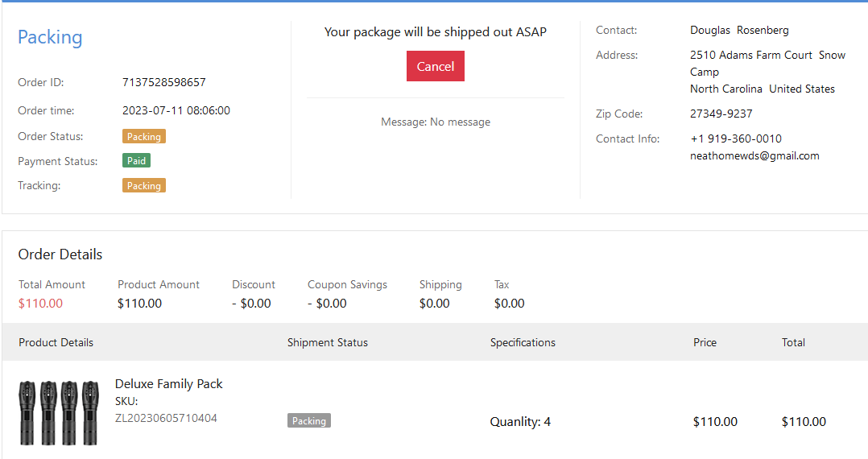The width and height of the screenshot is (868, 459).
Task: Select the Order Status Packing badge
Action: click(144, 137)
